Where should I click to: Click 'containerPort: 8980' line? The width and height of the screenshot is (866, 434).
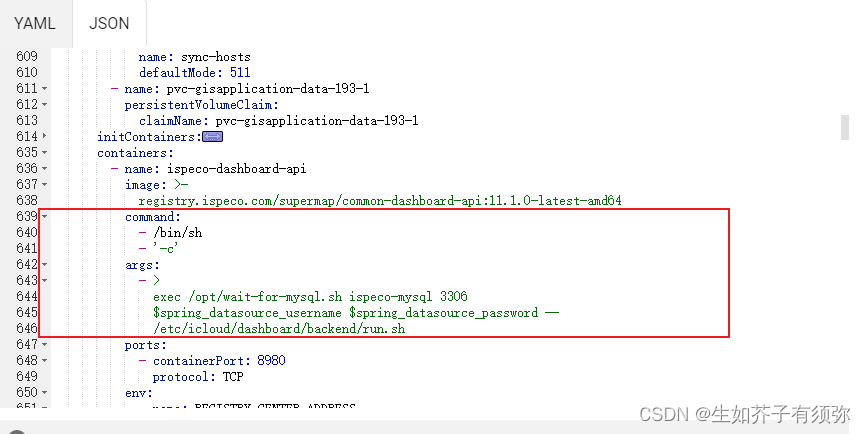(x=219, y=361)
